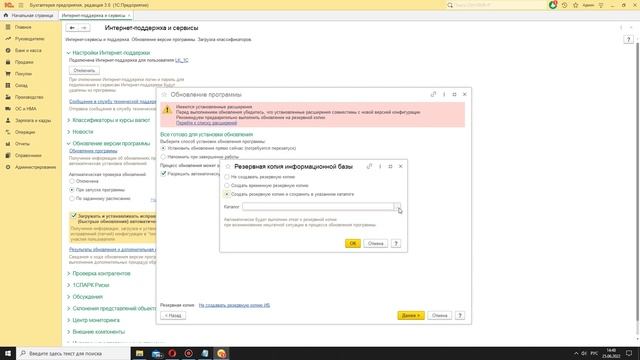Open Операции section in sidebar

[x=25, y=132]
